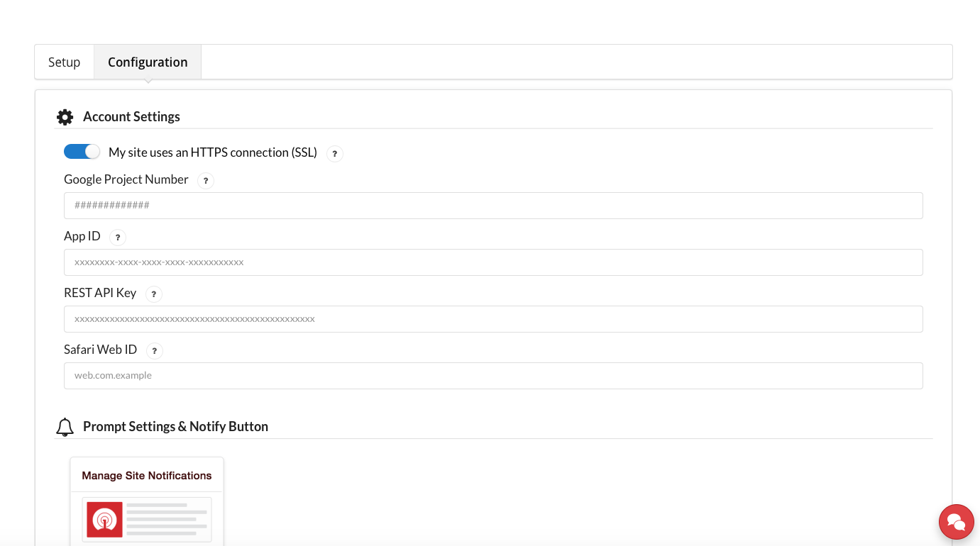The height and width of the screenshot is (546, 980).
Task: Click the Manage Site Notifications title
Action: pyautogui.click(x=146, y=475)
